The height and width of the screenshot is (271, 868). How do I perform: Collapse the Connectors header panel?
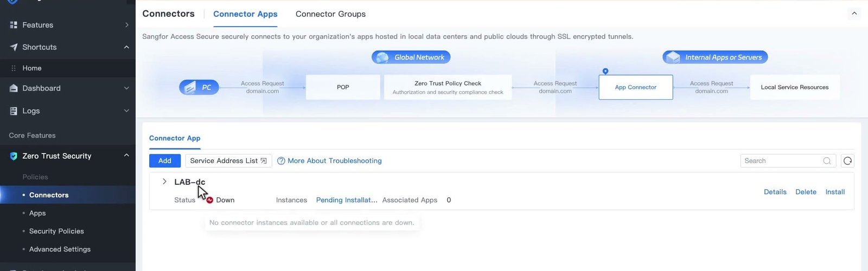tap(854, 14)
